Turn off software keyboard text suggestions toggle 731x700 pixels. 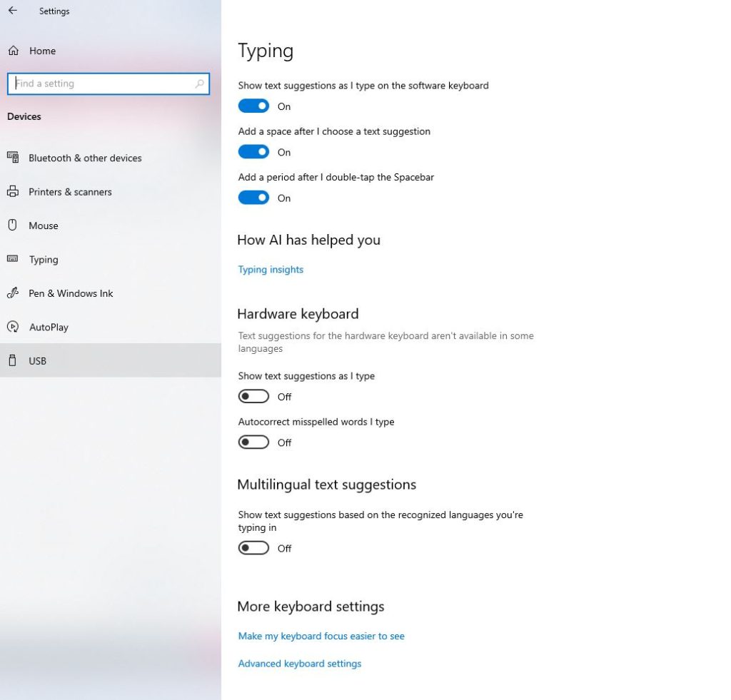pyautogui.click(x=253, y=106)
